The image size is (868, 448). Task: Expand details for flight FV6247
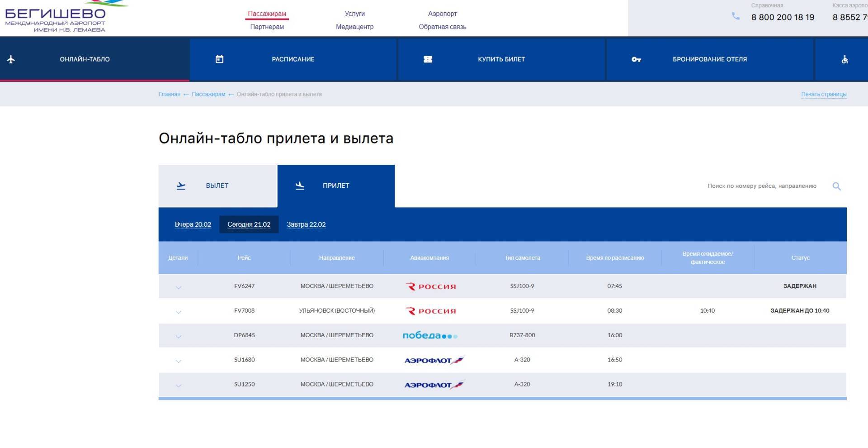coord(179,287)
